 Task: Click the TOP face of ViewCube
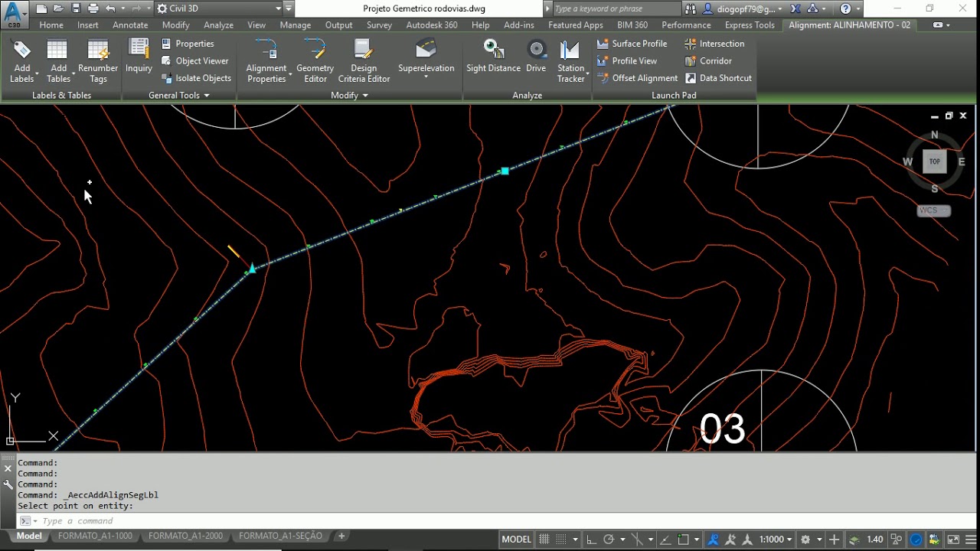pos(934,161)
